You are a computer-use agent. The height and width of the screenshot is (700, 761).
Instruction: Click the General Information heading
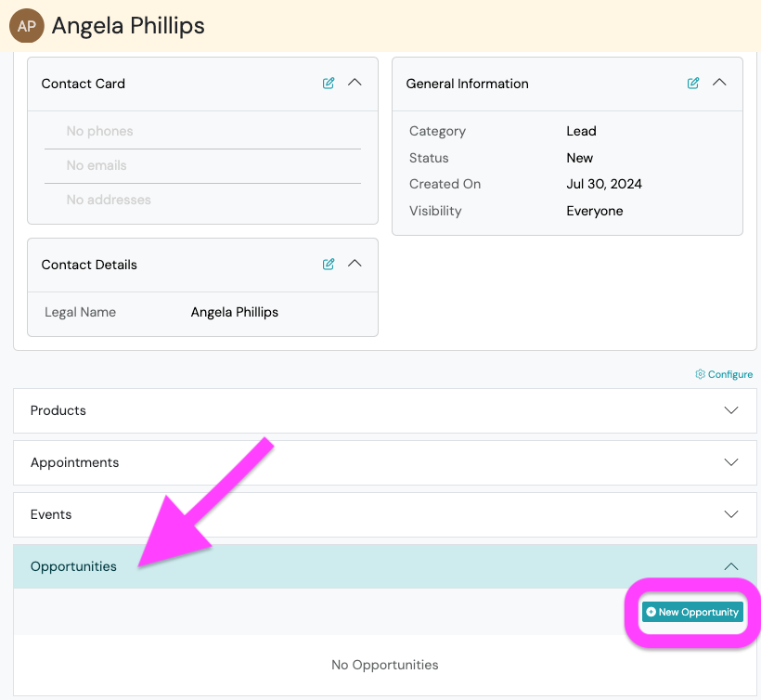(x=467, y=84)
